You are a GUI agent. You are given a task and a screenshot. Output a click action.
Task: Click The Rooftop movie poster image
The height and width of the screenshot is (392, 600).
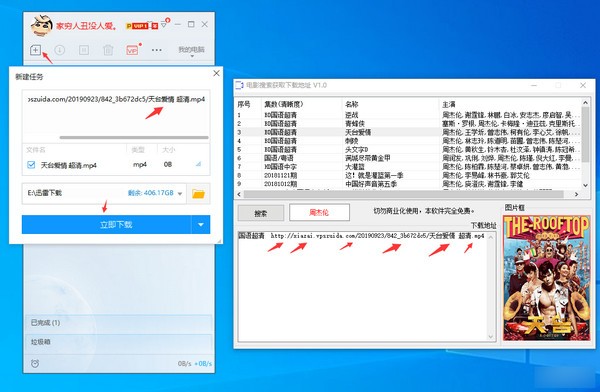[x=546, y=278]
